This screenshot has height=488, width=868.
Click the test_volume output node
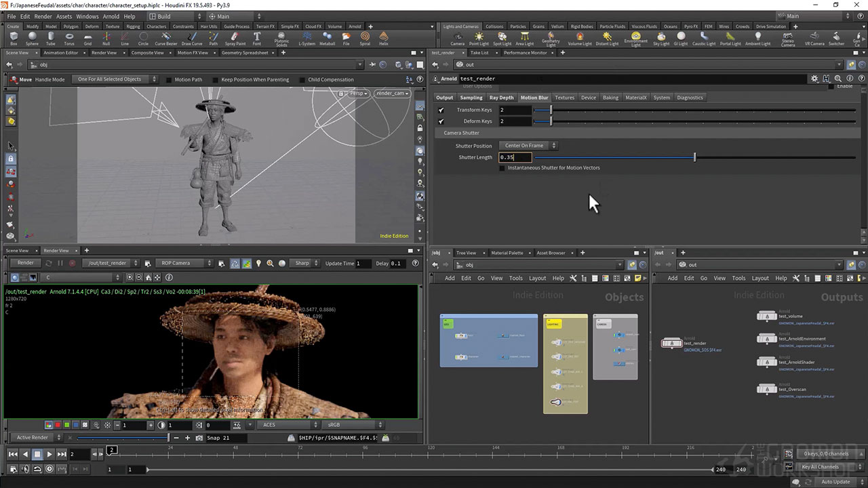[767, 316]
